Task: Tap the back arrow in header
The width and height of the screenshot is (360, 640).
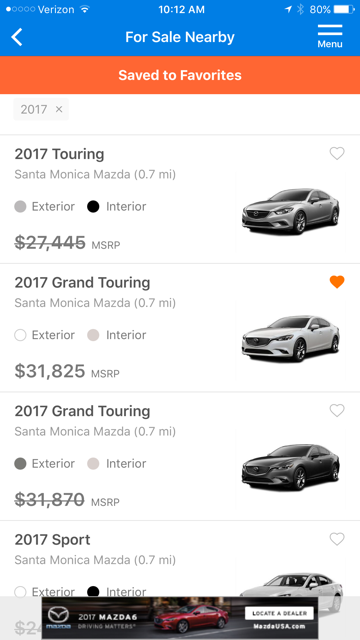Action: [x=17, y=37]
